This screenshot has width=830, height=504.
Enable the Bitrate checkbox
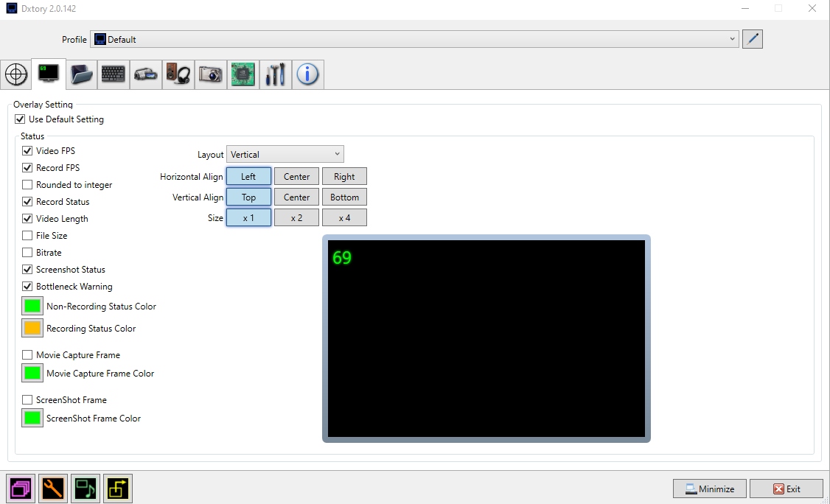click(x=27, y=253)
